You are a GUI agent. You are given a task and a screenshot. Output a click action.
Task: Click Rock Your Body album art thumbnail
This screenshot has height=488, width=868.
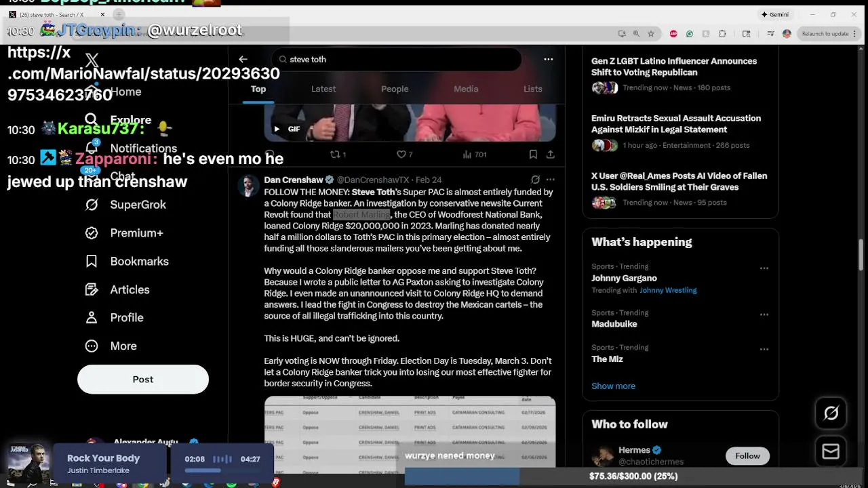28,463
